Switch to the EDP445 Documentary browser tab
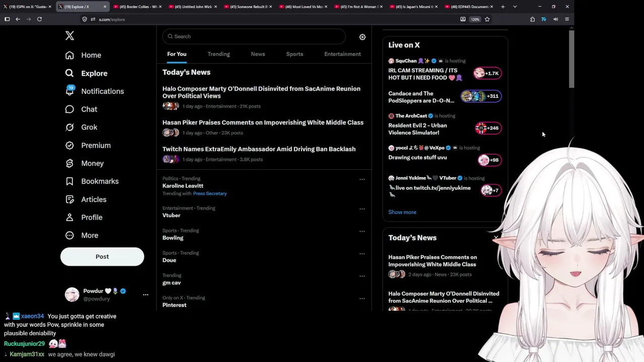The height and width of the screenshot is (362, 644). [x=469, y=7]
